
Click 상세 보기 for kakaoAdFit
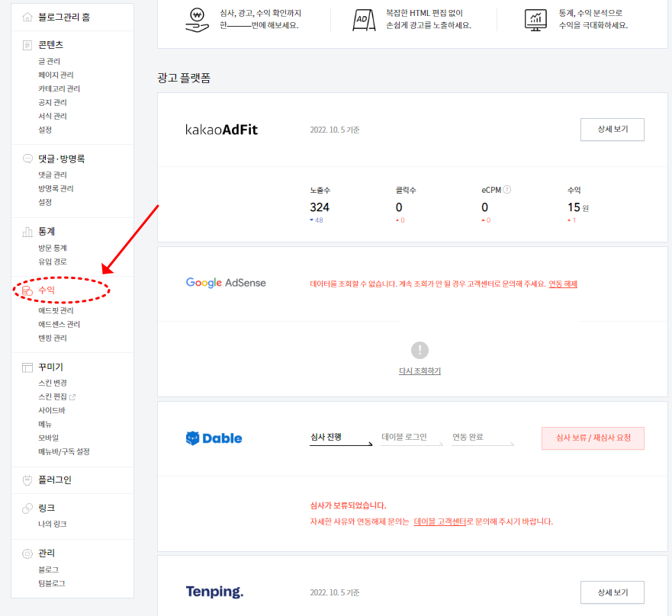click(x=613, y=130)
